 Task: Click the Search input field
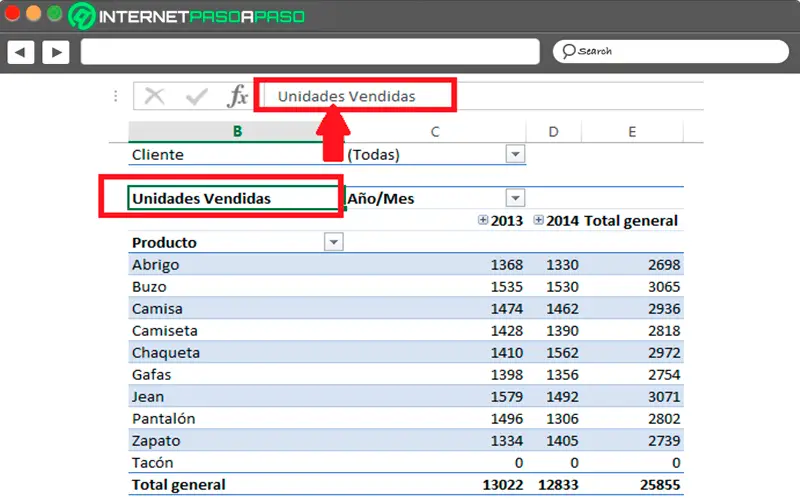tap(670, 52)
